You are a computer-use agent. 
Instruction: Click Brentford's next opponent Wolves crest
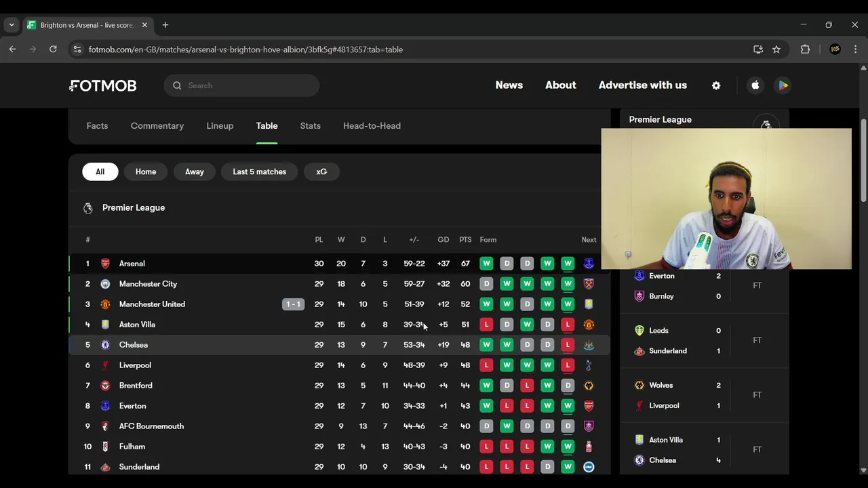[x=589, y=386]
